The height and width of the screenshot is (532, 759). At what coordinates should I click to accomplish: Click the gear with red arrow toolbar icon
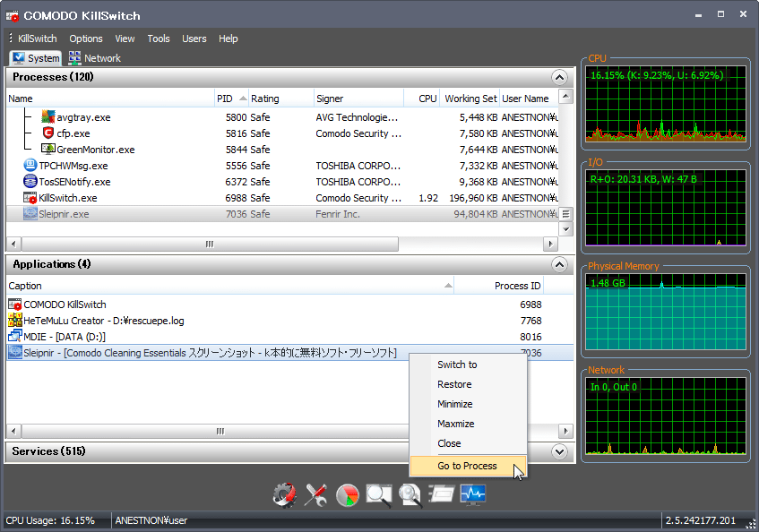point(285,494)
